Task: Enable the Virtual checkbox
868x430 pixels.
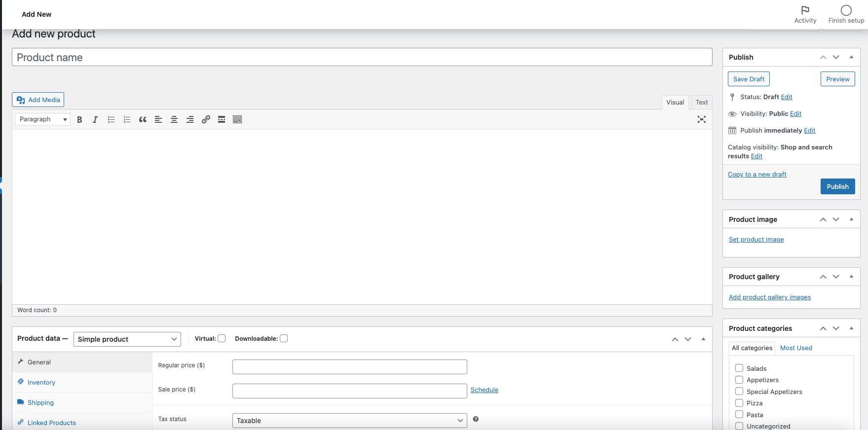Action: tap(222, 338)
